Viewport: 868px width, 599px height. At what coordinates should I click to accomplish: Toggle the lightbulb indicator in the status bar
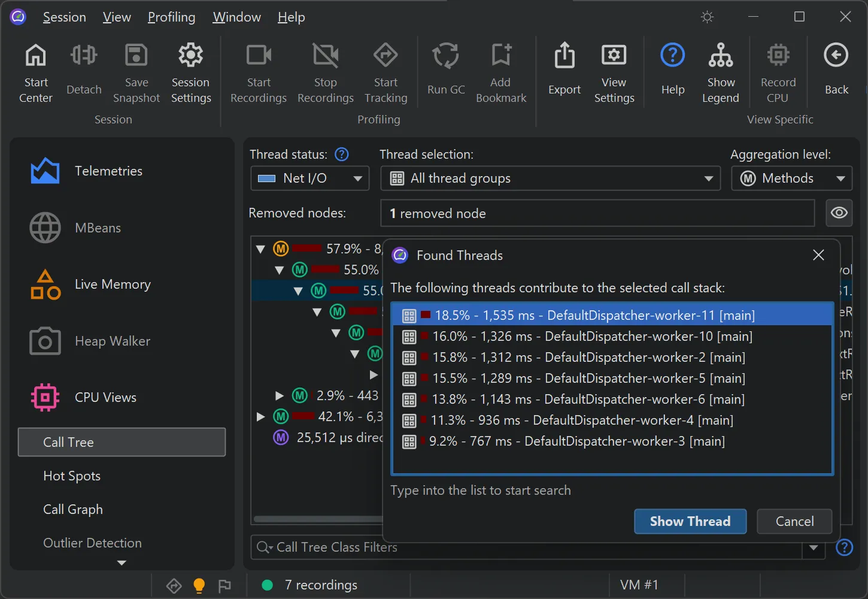(x=199, y=585)
